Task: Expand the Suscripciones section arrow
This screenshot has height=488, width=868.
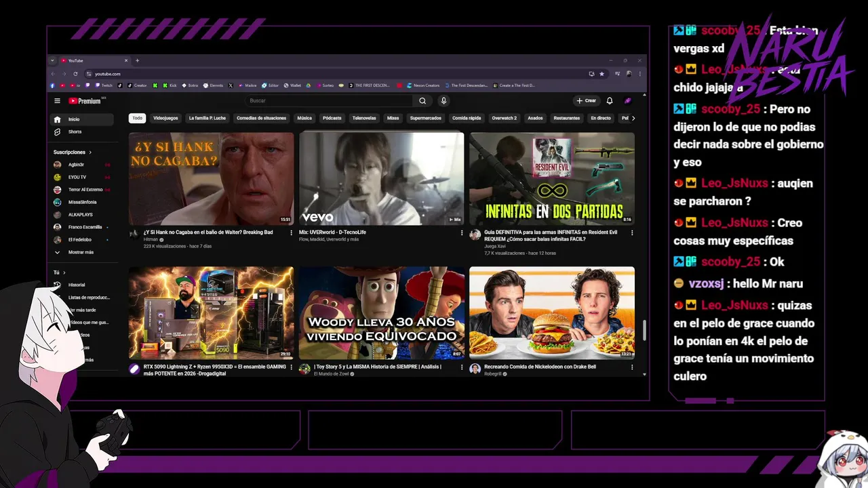Action: (90, 152)
